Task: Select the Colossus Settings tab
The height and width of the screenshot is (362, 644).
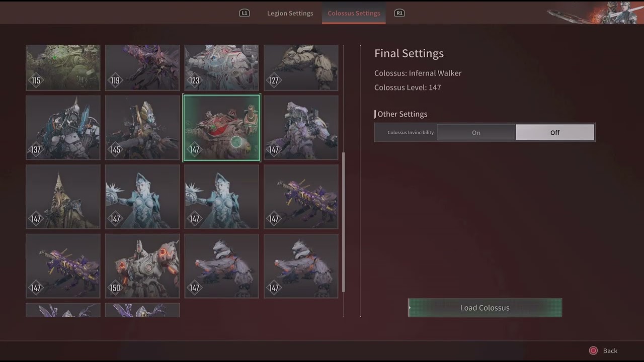Action: click(x=354, y=13)
